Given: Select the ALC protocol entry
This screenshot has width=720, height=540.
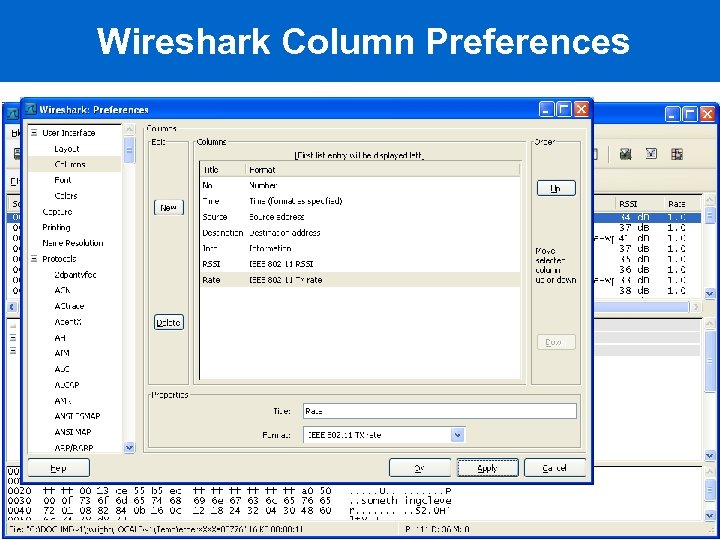Looking at the screenshot, I should pos(62,369).
